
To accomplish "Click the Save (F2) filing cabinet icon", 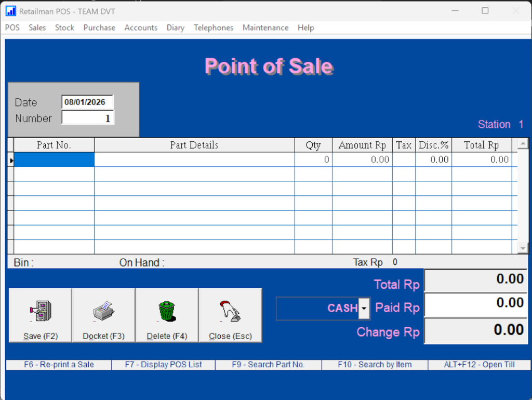I will coord(40,311).
